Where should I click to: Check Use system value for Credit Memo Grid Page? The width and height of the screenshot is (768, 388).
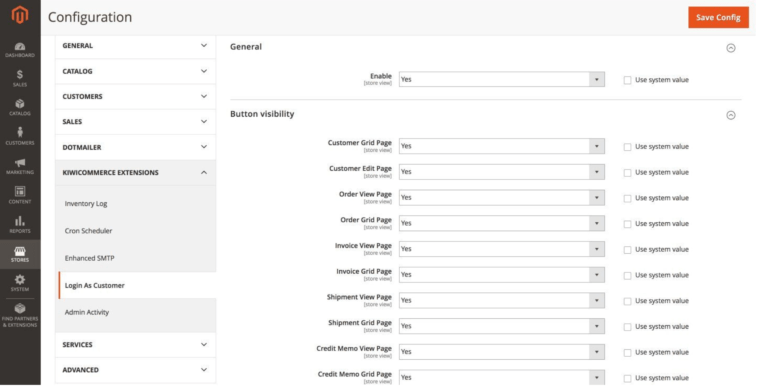tap(627, 378)
